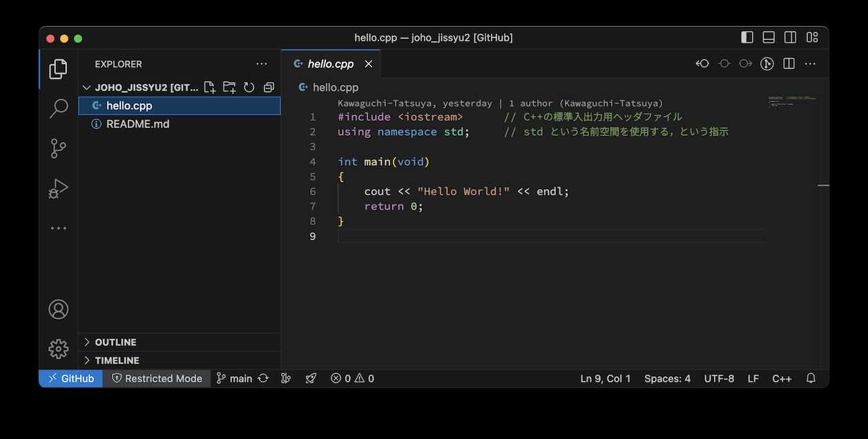Collapse the JOHO_JISSYU2 folder tree

tap(87, 88)
